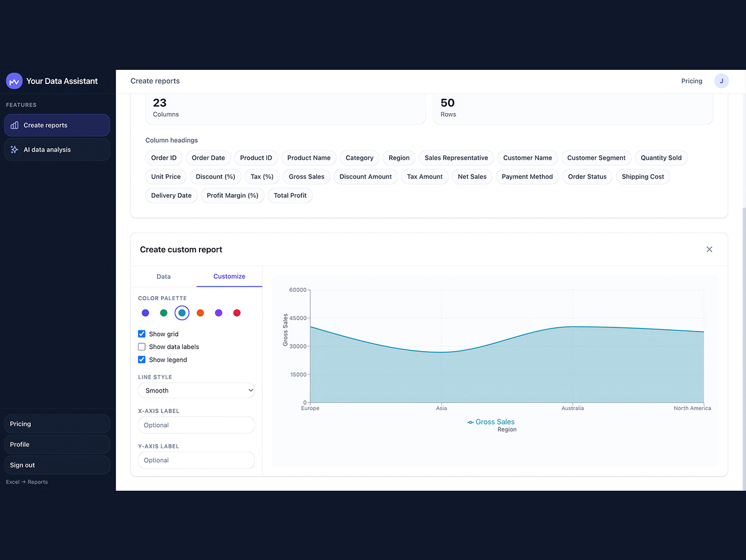Click the X-Axis Label input field

tap(196, 425)
